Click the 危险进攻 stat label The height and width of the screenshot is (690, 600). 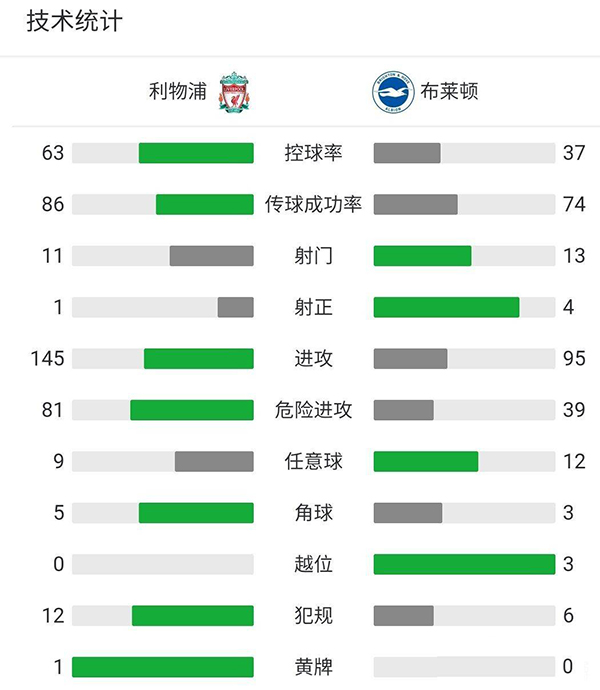[x=313, y=410]
